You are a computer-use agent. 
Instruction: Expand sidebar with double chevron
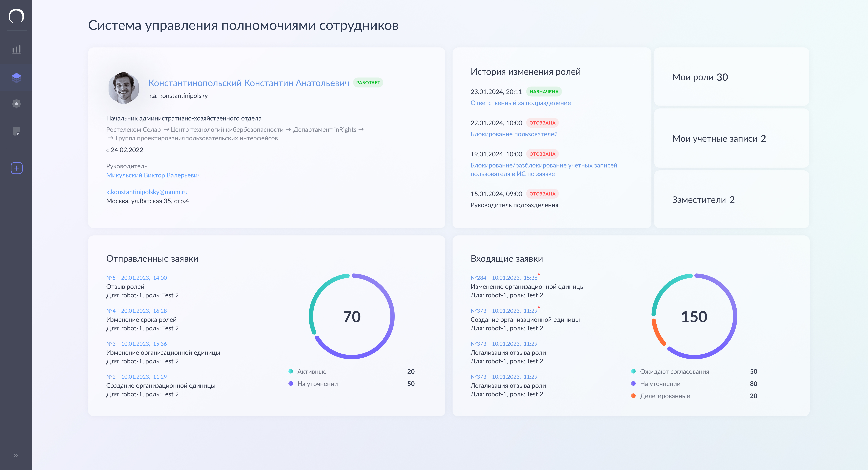(16, 456)
